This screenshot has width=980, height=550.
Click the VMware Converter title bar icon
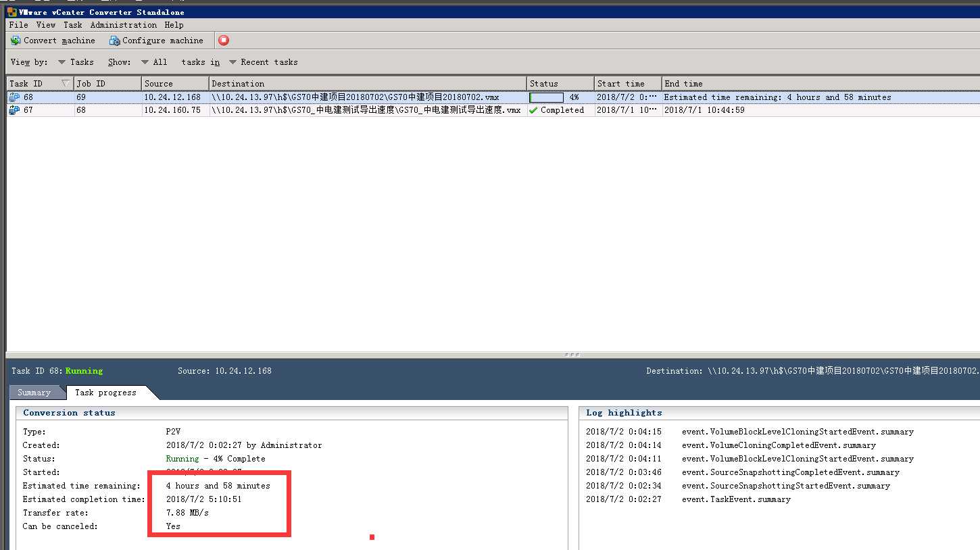(x=11, y=12)
